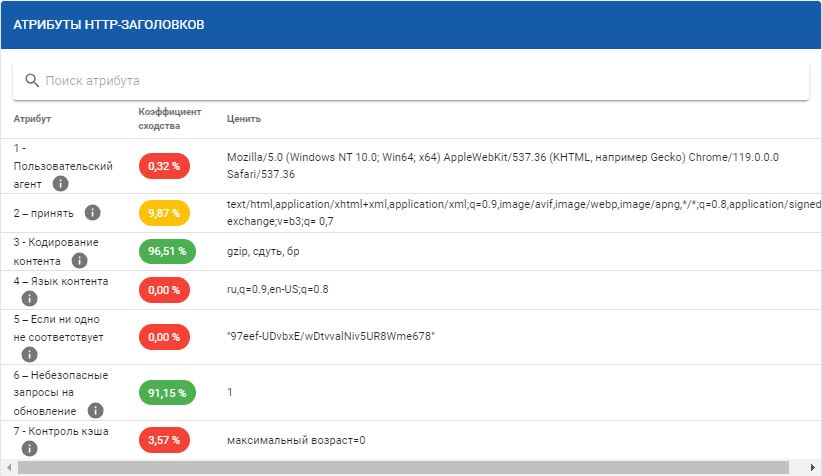Click info icon beside принять attribute
Screen dimensions: 822x476
[92, 212]
